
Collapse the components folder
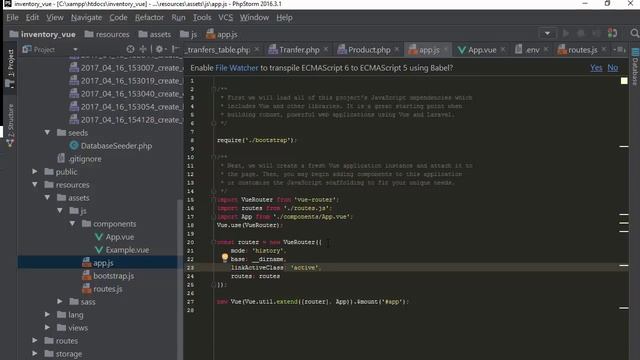(x=72, y=224)
